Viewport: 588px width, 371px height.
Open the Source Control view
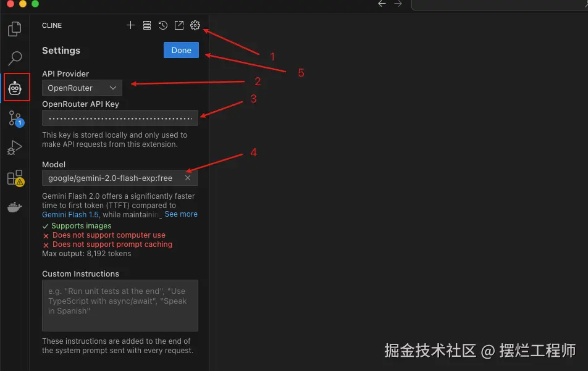coord(16,118)
